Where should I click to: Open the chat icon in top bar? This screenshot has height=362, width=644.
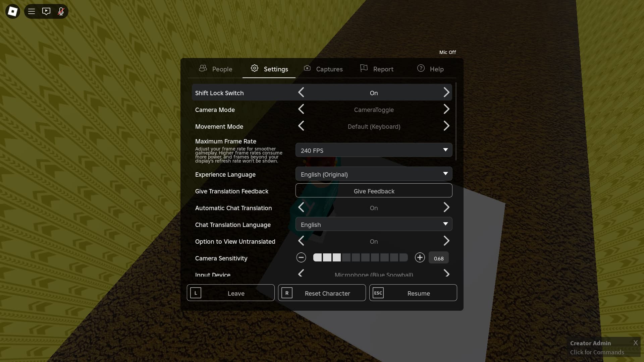pos(46,11)
